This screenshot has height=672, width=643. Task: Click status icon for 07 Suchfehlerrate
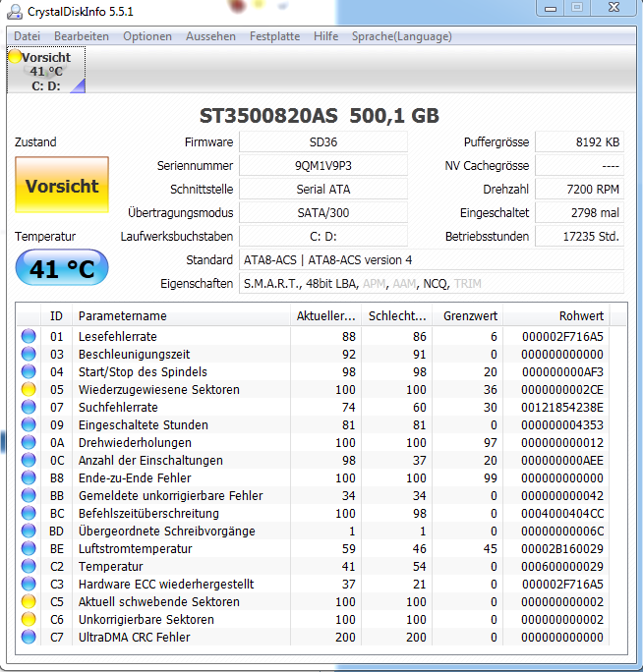[x=29, y=407]
